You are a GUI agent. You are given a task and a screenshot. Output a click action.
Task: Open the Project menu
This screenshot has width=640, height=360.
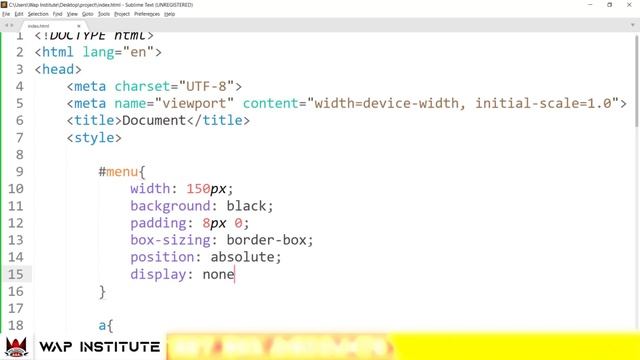[122, 14]
